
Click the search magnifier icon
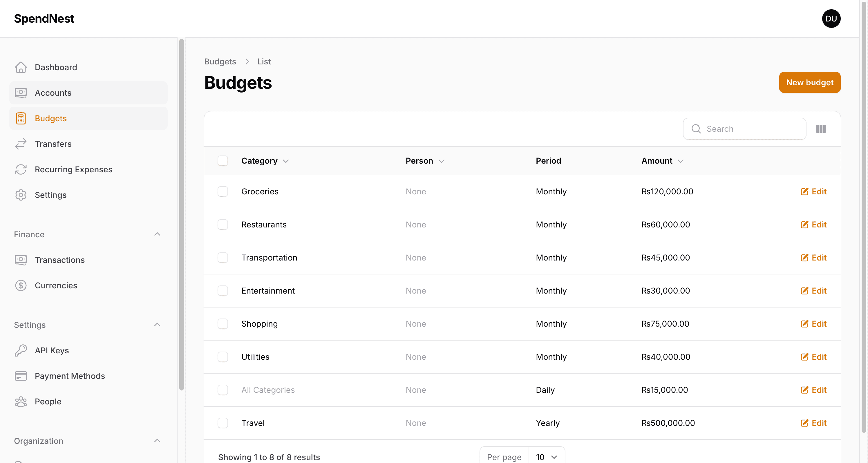(x=696, y=129)
